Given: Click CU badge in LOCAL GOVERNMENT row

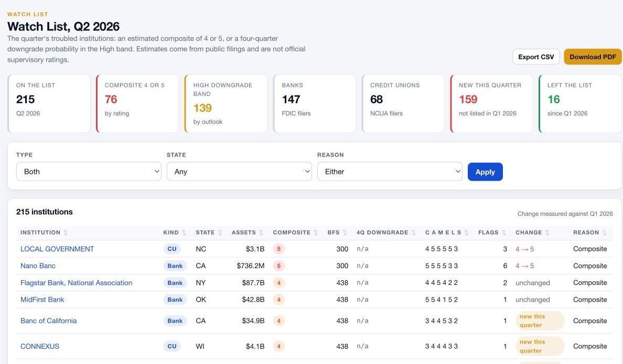Looking at the screenshot, I should 171,249.
